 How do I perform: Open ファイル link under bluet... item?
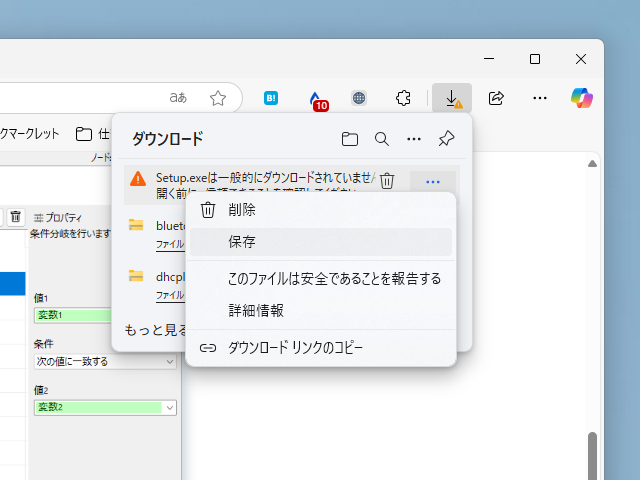170,244
